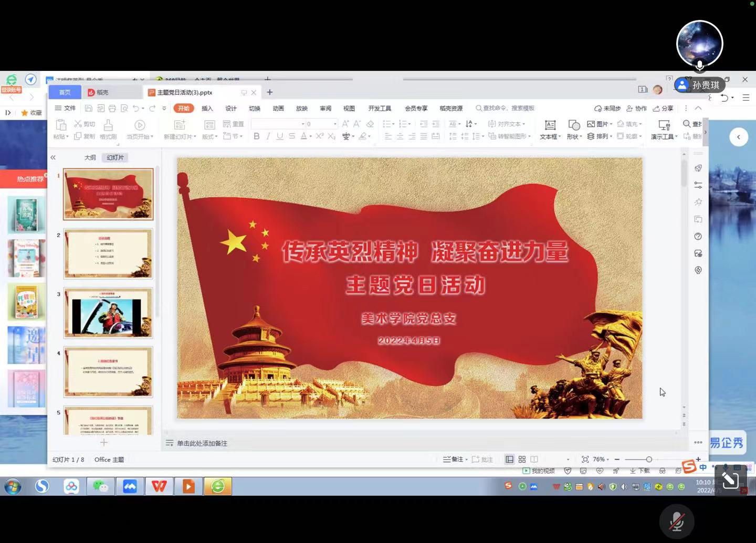This screenshot has width=756, height=543.
Task: Click Convert to Smart Graphic (转智能图形)
Action: pyautogui.click(x=509, y=136)
